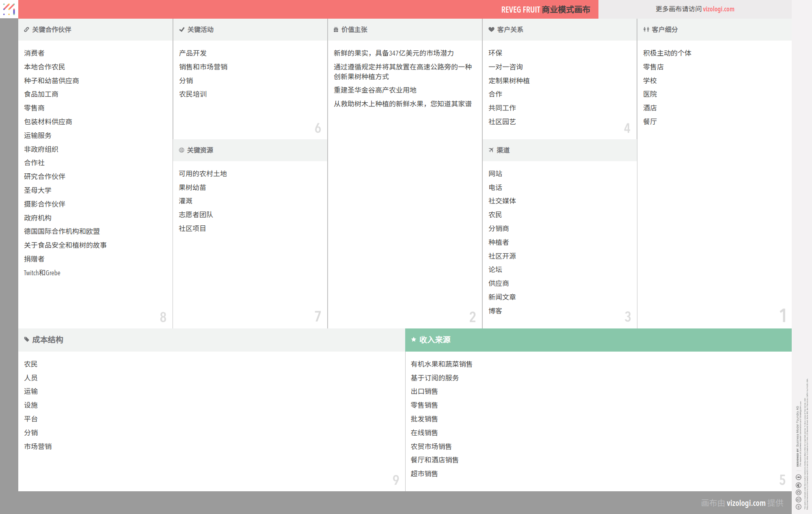Click the star icon on 收入来源 header
The image size is (812, 514).
pyautogui.click(x=414, y=339)
